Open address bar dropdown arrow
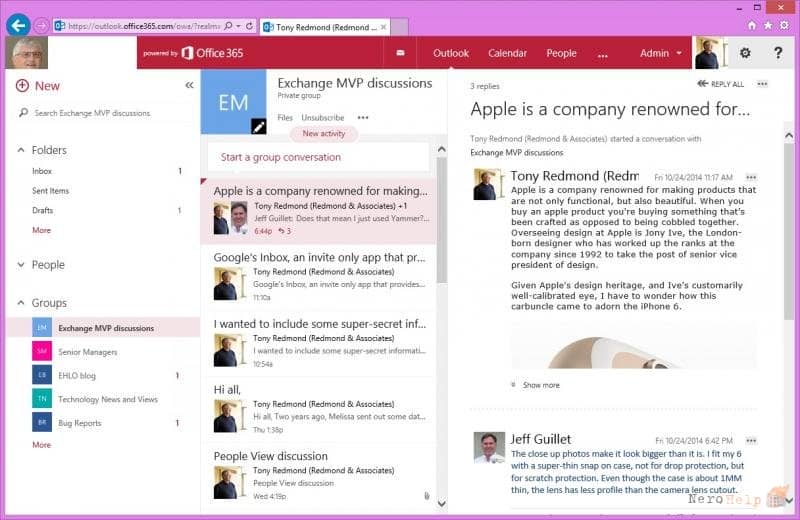800x520 pixels. coord(238,26)
